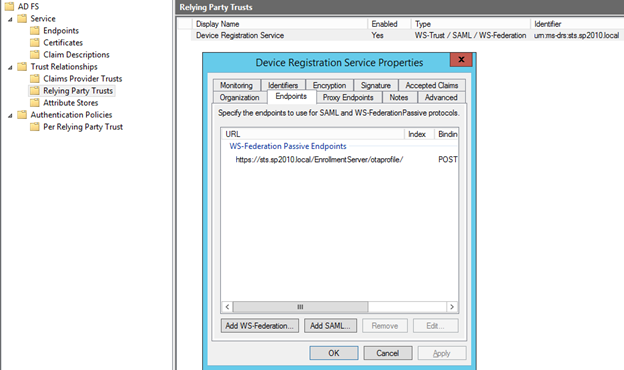
Task: Click the horizontal scrollbar thumb
Action: pos(300,307)
